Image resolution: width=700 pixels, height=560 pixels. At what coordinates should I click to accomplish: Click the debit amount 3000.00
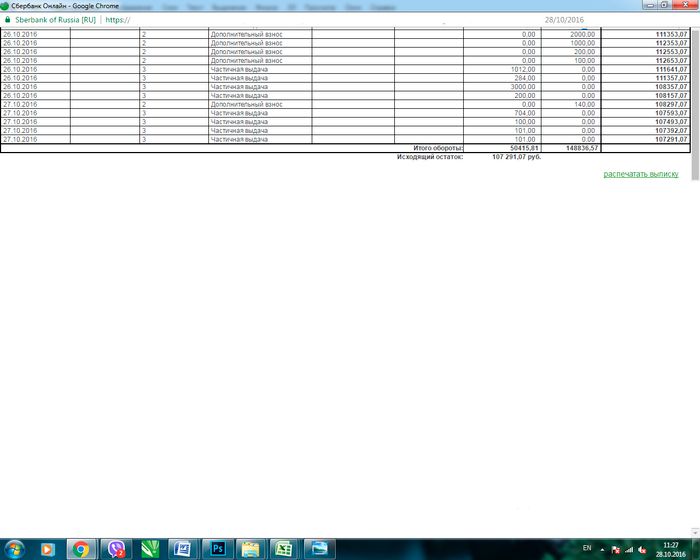point(523,87)
